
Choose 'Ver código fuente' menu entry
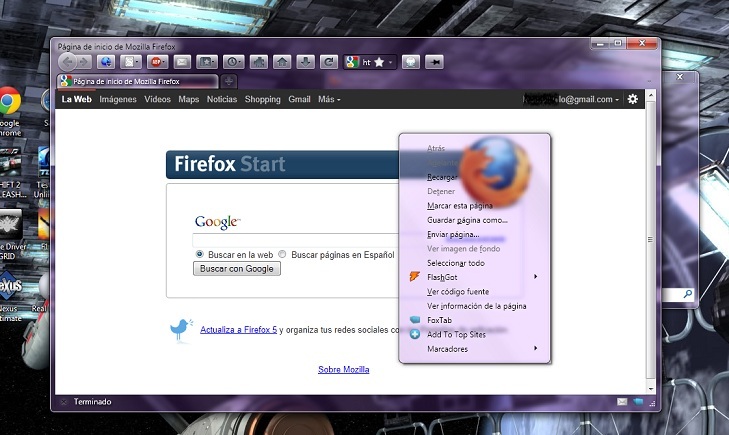458,291
